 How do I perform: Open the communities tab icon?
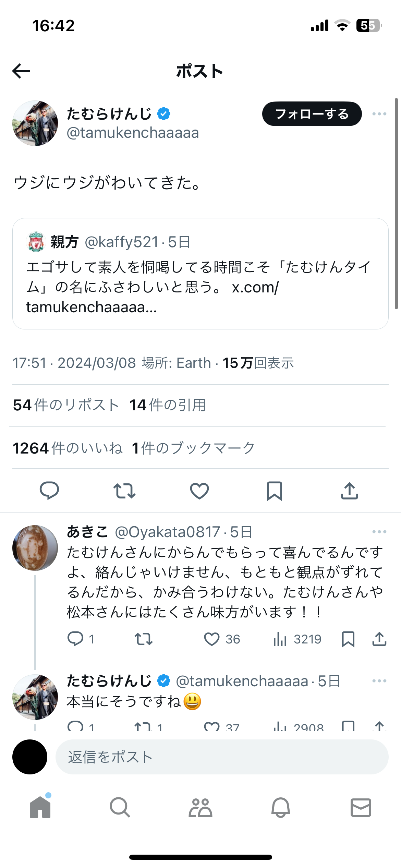200,808
